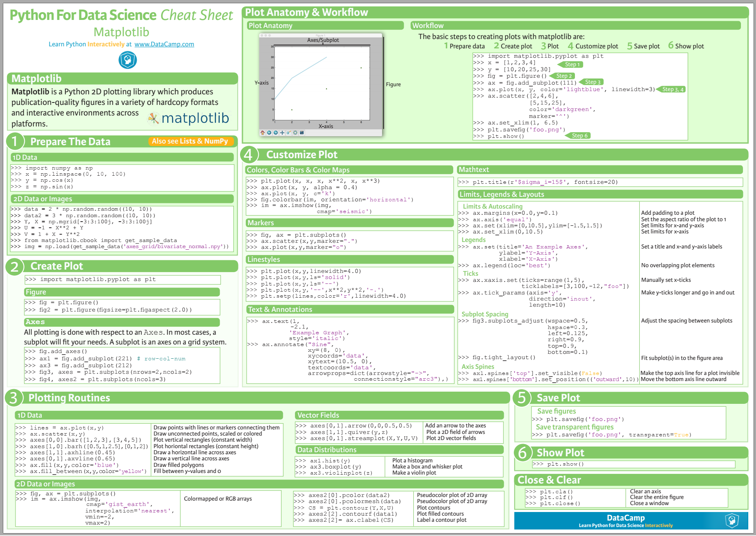Click the 'Ticks' label
The width and height of the screenshot is (756, 536).
click(470, 274)
